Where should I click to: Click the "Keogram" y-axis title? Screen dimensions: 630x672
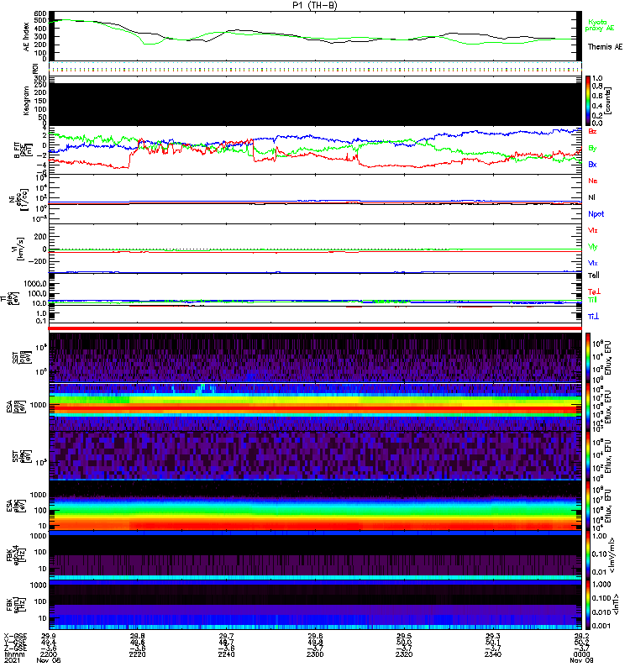point(27,101)
